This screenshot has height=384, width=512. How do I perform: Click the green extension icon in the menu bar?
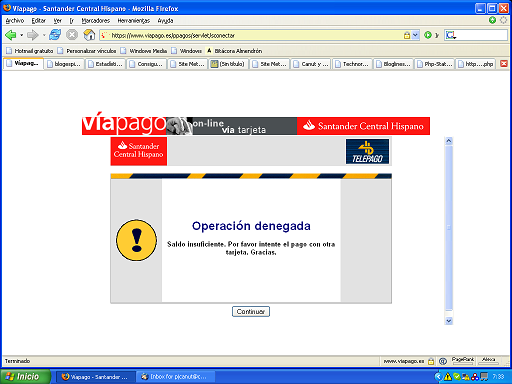[492, 20]
